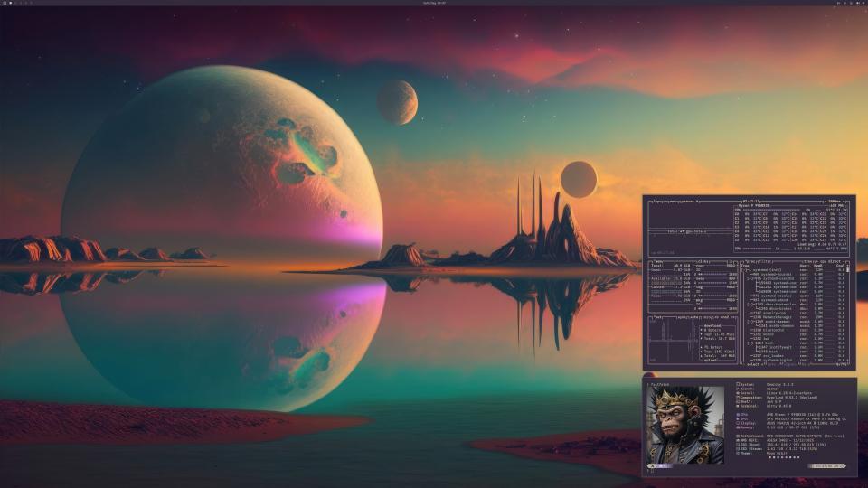Click the proc filter field in btop

point(766,262)
